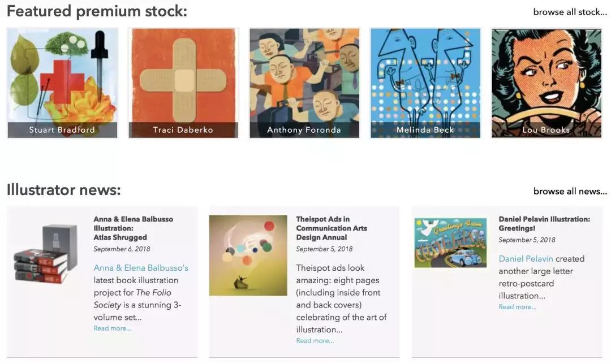Click the Melinda Beck name caption
Image resolution: width=611 pixels, height=364 pixels.
pos(425,130)
